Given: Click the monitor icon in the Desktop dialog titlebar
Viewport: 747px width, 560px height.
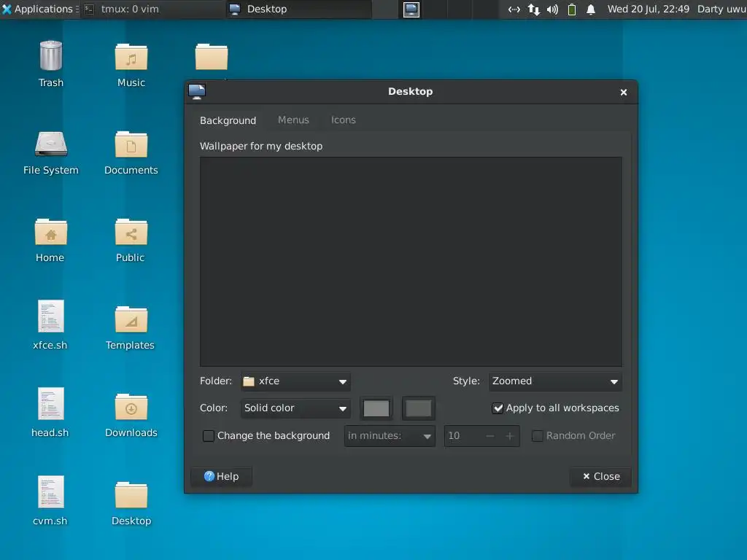Looking at the screenshot, I should coord(197,91).
